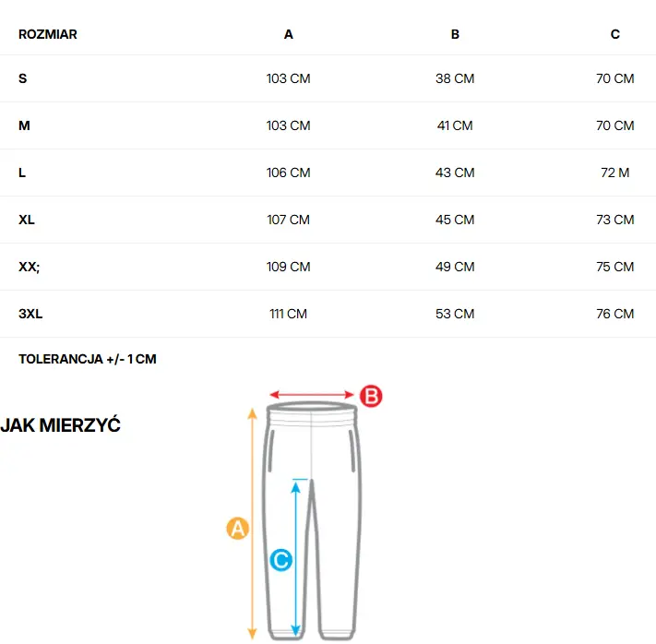Click the "72 M" value in row L
Viewport: 656px width, 644px height.
[x=615, y=173]
